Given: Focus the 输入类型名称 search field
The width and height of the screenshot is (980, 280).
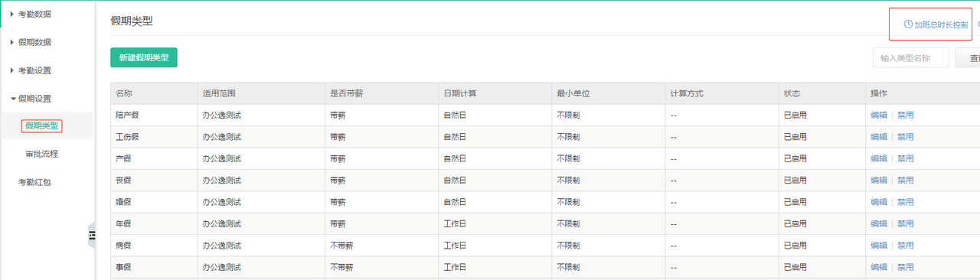Looking at the screenshot, I should click(x=911, y=57).
